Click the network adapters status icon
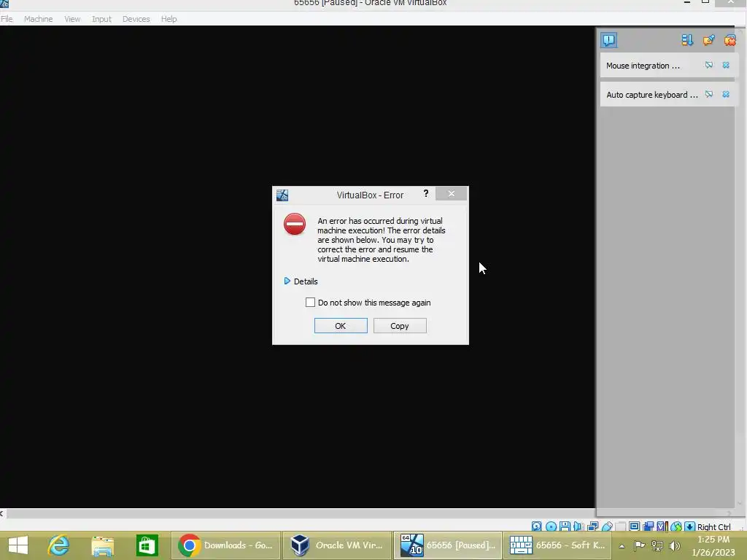747x560 pixels. click(x=592, y=526)
